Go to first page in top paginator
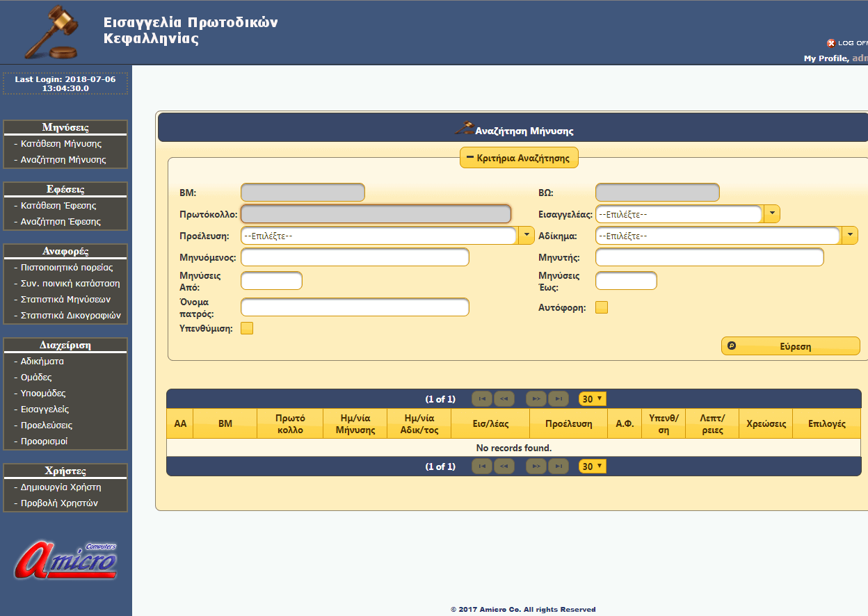The width and height of the screenshot is (868, 616). tap(482, 399)
